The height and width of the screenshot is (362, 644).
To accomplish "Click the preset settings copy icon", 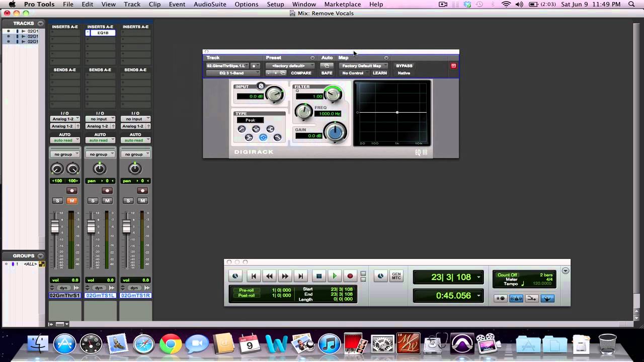I will pos(283,73).
